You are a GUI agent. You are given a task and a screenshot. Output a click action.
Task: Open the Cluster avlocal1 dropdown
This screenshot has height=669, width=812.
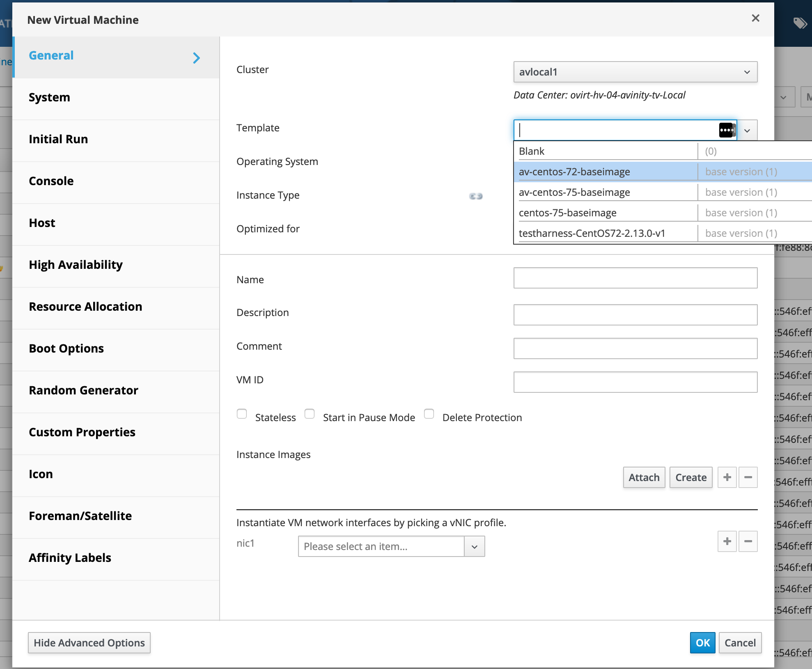pos(635,72)
